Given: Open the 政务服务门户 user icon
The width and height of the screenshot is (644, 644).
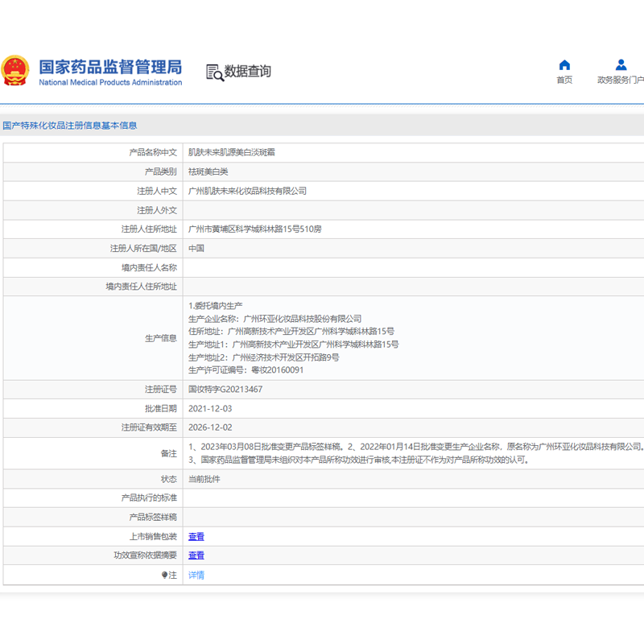Looking at the screenshot, I should coord(621,65).
